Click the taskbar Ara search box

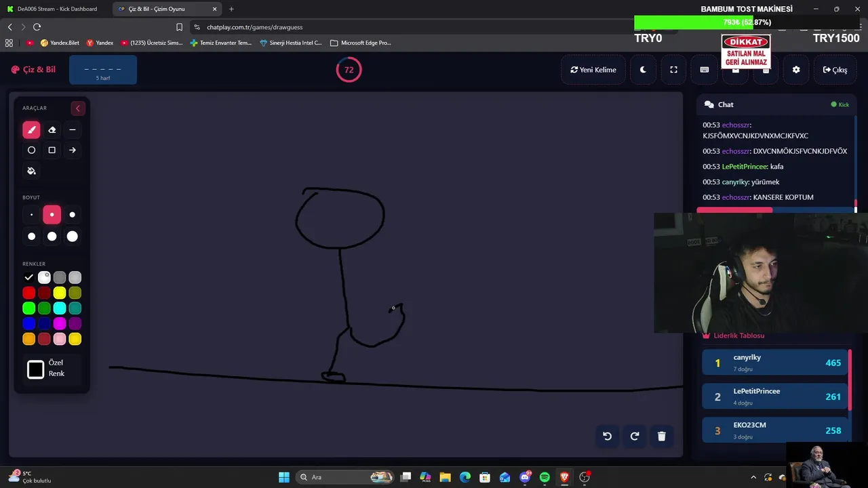tap(346, 477)
